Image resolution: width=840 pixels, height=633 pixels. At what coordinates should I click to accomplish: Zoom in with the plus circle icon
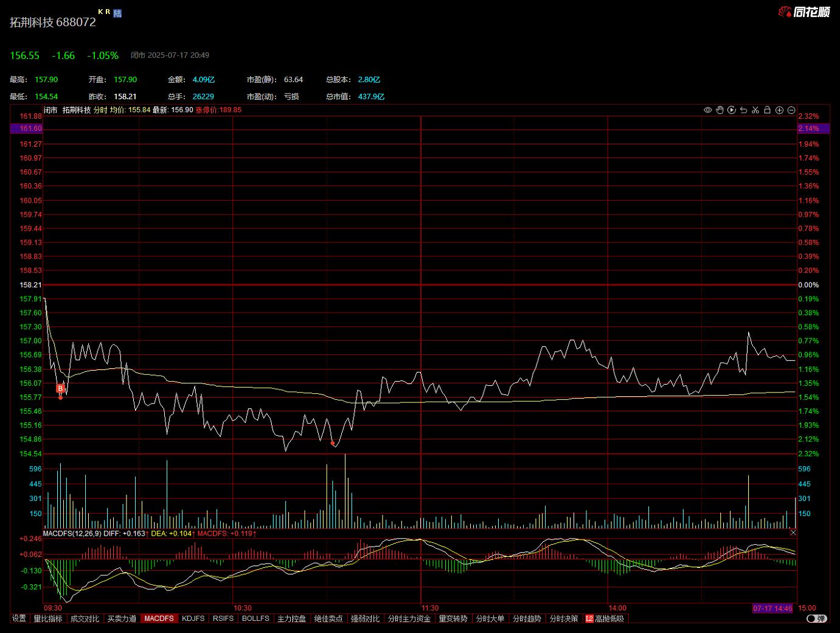coord(779,110)
